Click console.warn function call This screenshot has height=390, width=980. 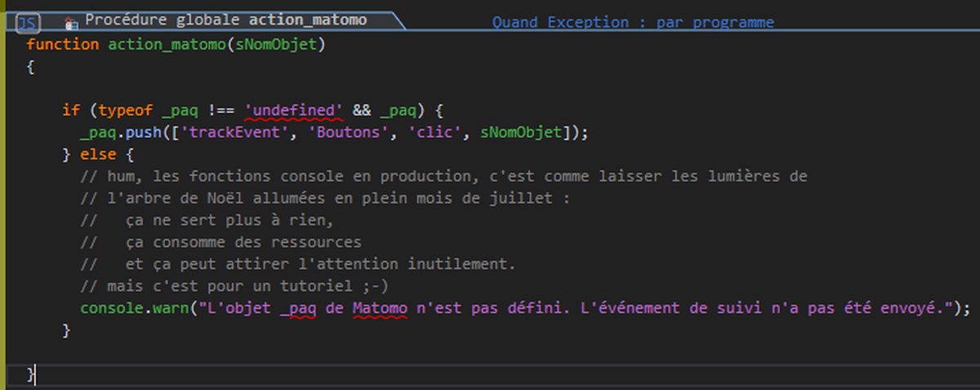[x=134, y=309]
